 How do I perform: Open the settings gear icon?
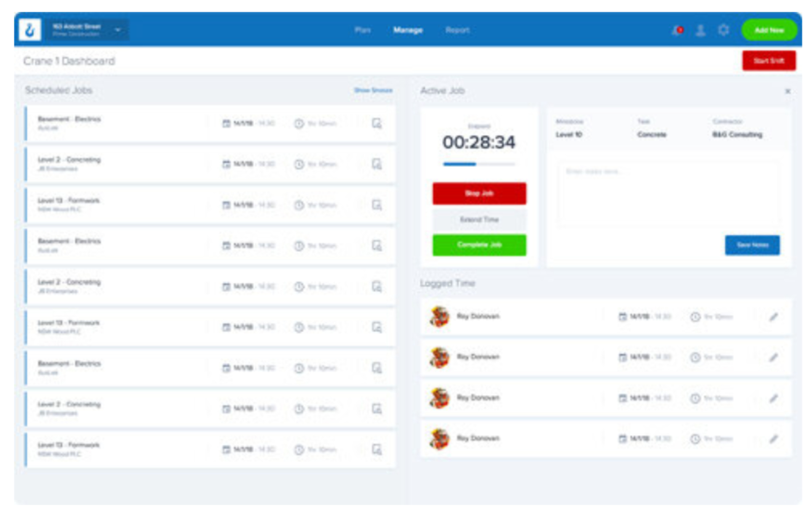coord(723,31)
